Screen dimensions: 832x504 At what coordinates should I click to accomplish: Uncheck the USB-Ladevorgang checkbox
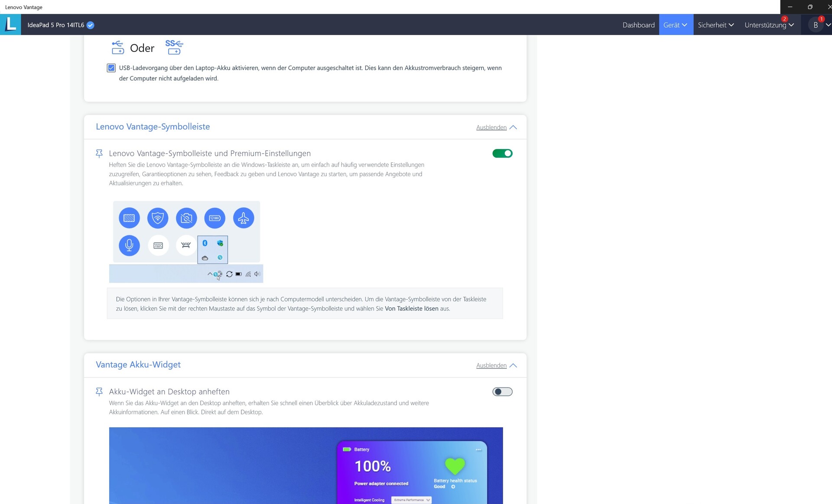point(111,68)
